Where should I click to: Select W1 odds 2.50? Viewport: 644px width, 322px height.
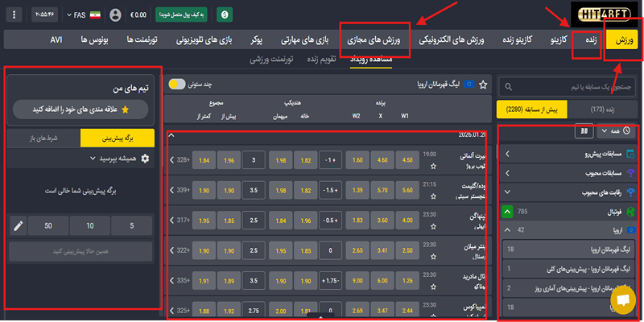[x=407, y=251]
